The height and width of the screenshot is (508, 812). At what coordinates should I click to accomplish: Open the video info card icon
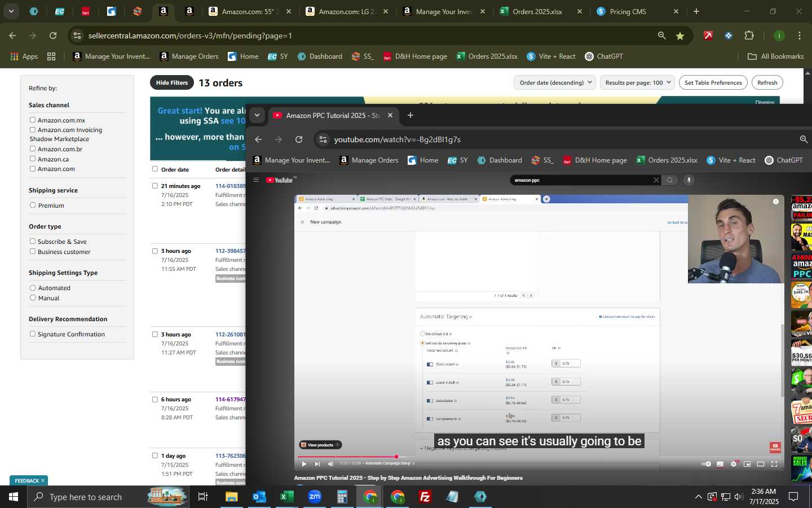pyautogui.click(x=776, y=202)
